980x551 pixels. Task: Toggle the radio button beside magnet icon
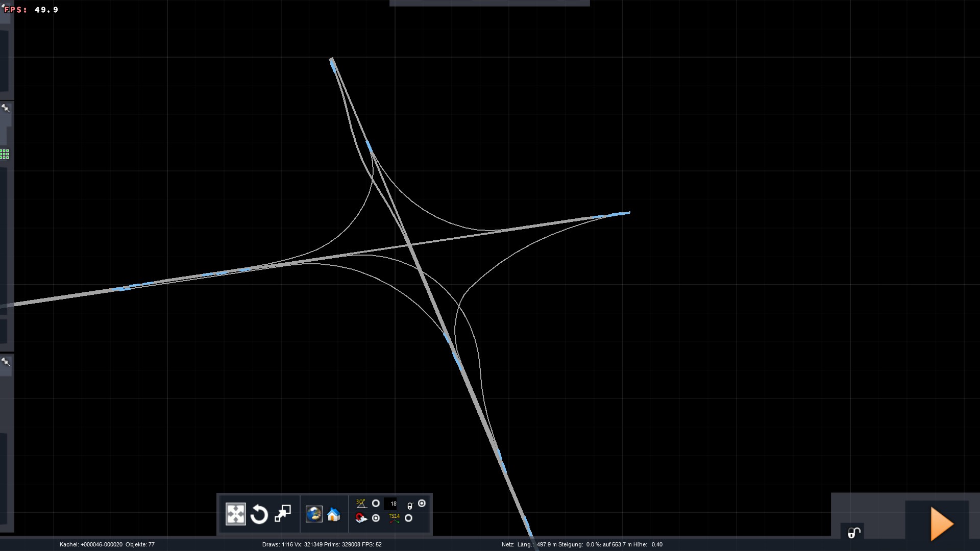[x=376, y=518]
